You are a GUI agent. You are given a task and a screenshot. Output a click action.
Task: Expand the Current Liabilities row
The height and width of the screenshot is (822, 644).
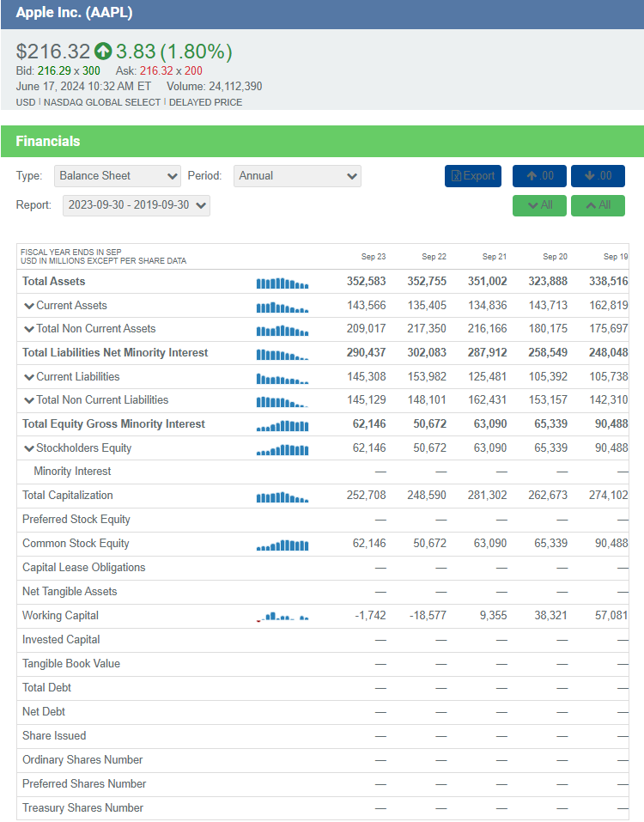click(x=29, y=377)
